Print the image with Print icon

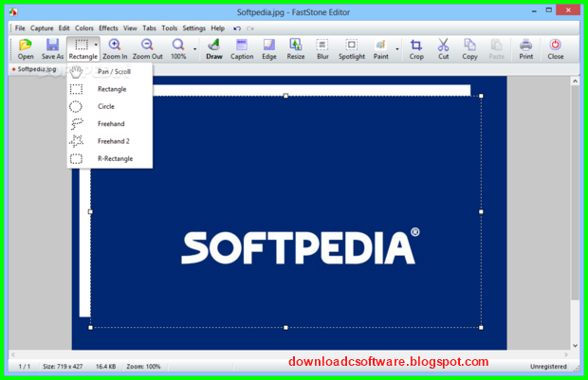(x=526, y=49)
